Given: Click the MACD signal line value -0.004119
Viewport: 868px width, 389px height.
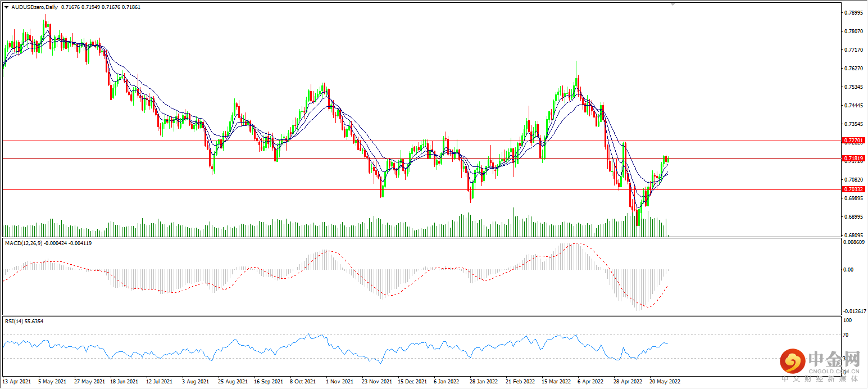Looking at the screenshot, I should point(81,243).
